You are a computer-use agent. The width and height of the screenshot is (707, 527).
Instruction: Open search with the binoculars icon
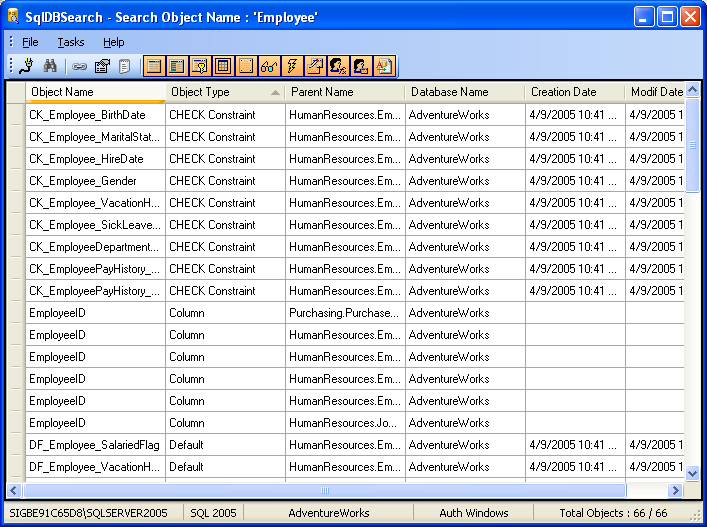point(50,66)
